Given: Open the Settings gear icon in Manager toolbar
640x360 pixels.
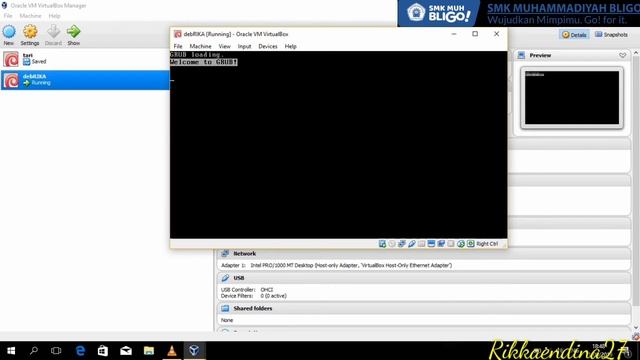Looking at the screenshot, I should (x=30, y=31).
